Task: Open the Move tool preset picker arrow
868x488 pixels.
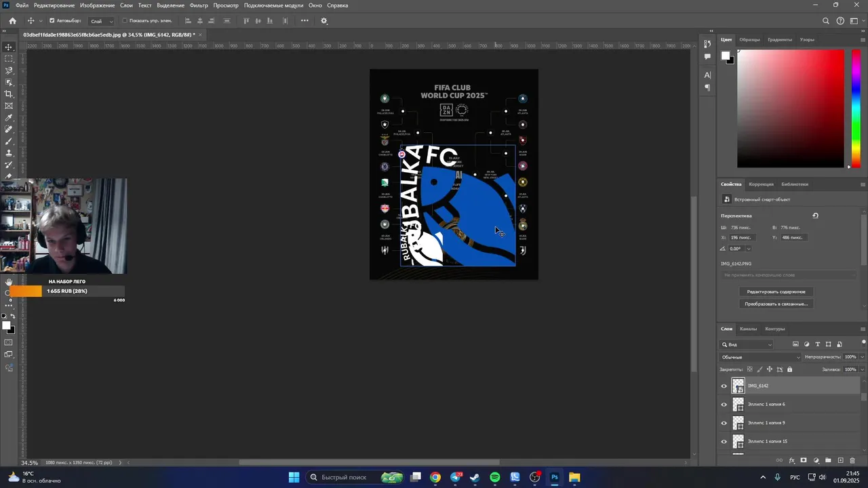Action: [x=40, y=21]
